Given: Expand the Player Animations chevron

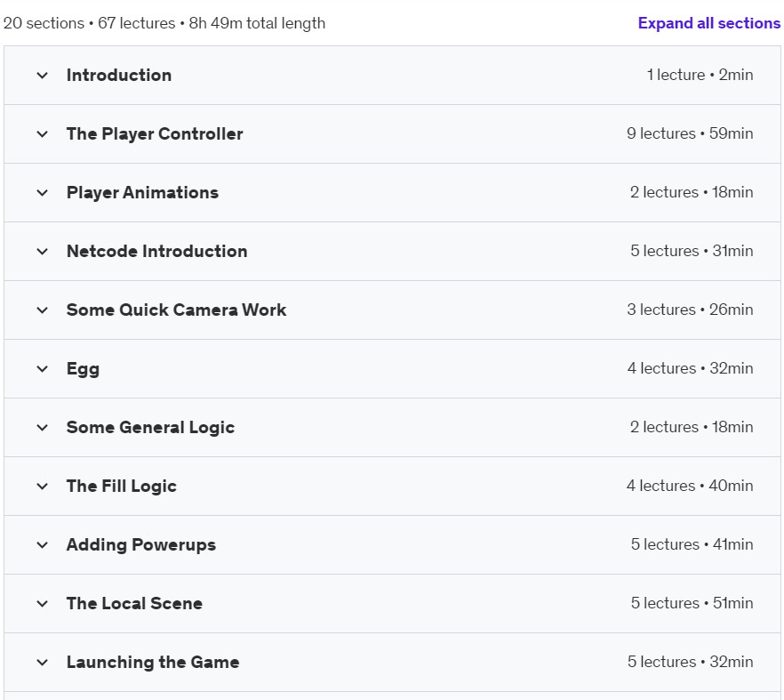Looking at the screenshot, I should pos(43,193).
